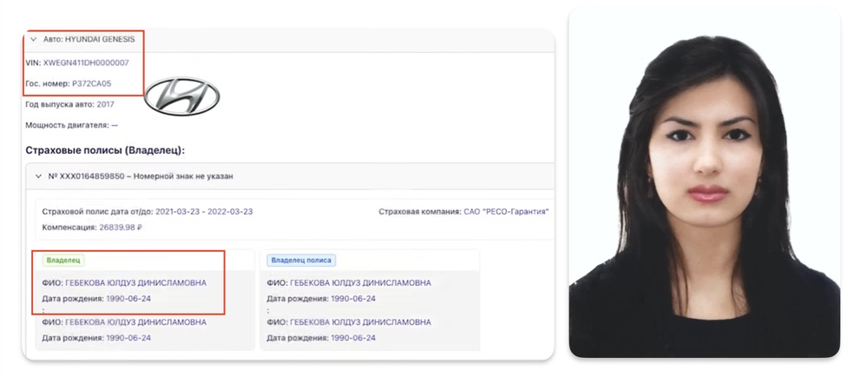Click the Гос. номер value P372CA05
Screen dimensions: 868x377
coord(91,83)
